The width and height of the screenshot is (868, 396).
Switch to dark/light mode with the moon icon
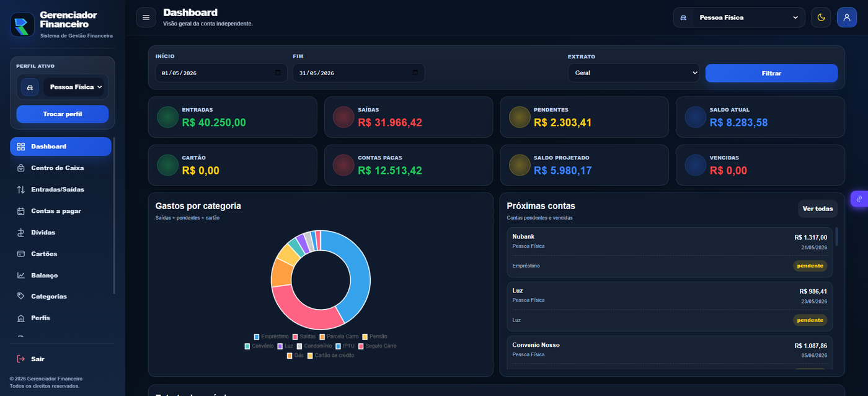(x=821, y=17)
